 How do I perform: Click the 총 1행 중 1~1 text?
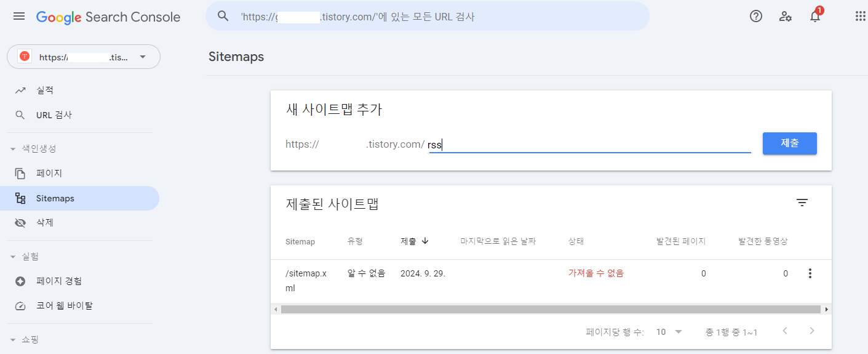pos(731,332)
